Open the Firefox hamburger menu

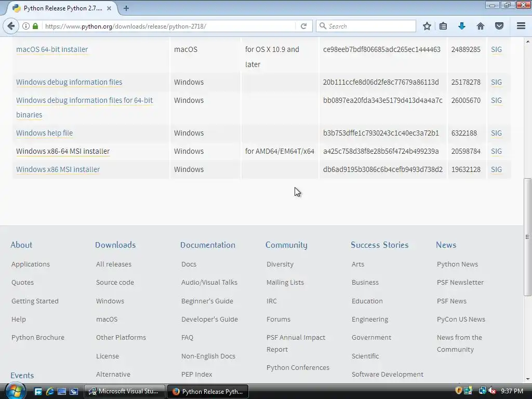click(521, 26)
